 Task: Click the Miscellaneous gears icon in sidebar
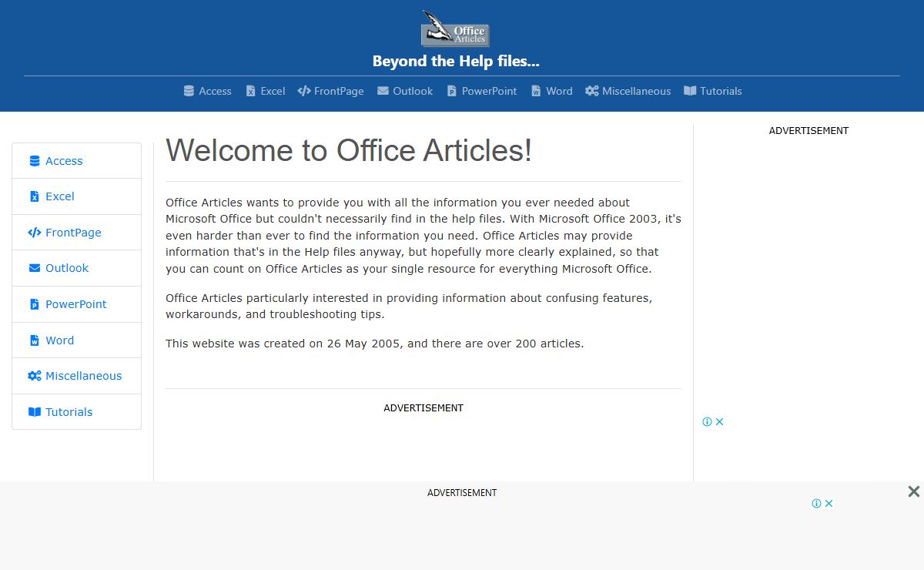tap(34, 376)
